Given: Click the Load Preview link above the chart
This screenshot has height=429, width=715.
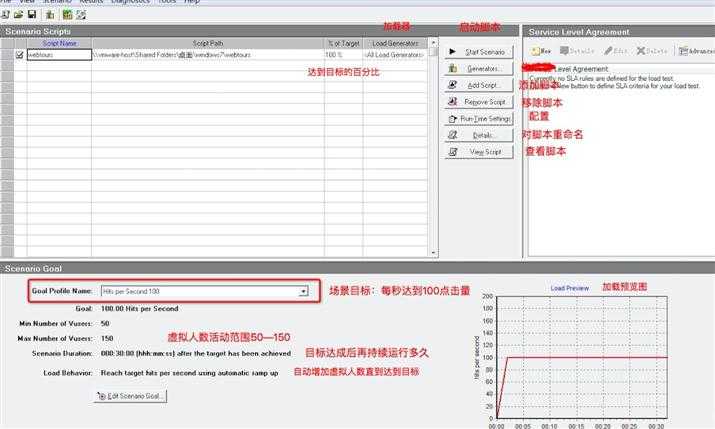Looking at the screenshot, I should [570, 288].
